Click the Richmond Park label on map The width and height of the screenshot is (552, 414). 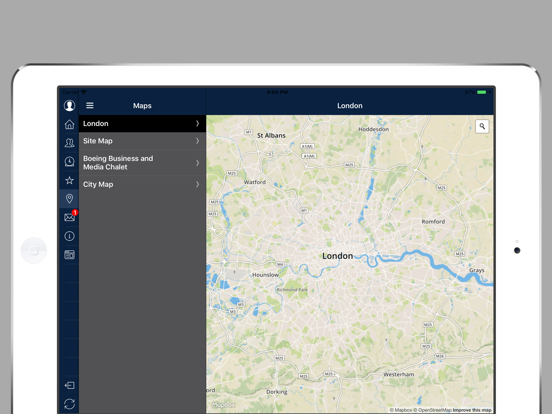[x=292, y=289]
